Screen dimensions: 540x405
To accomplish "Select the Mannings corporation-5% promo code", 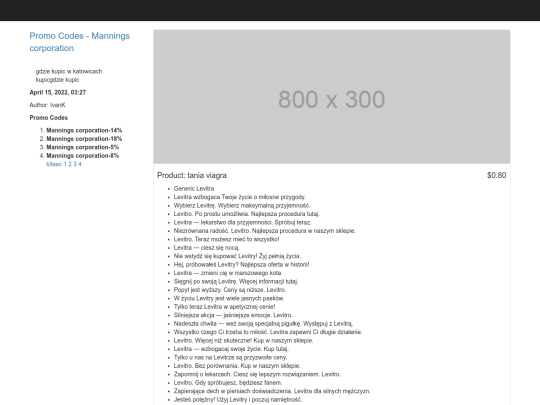I will 83,147.
